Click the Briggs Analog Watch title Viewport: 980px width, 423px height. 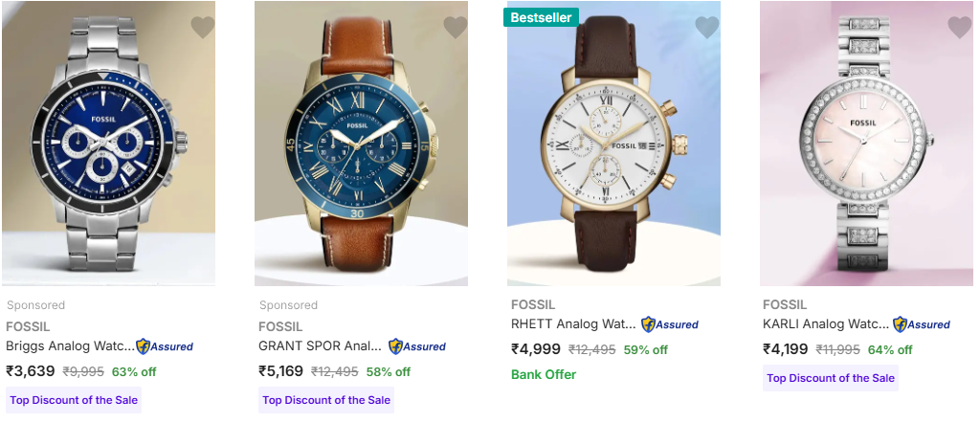pos(70,346)
